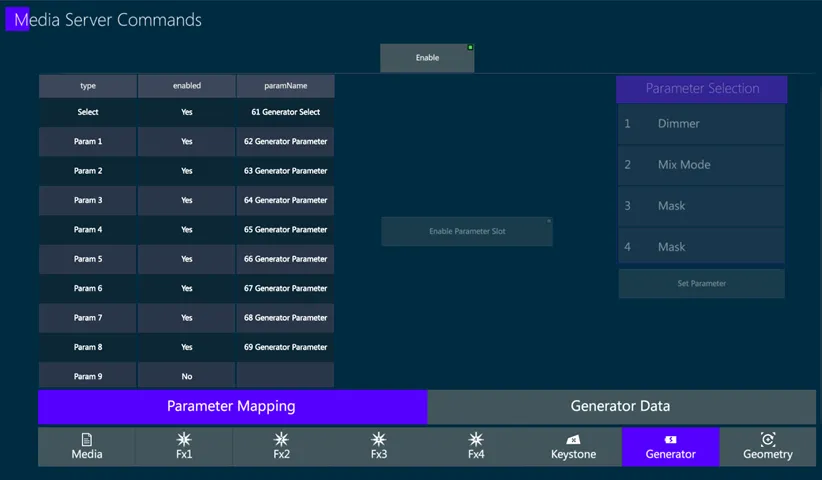The width and height of the screenshot is (822, 480).
Task: Select the Generator tab
Action: point(670,446)
